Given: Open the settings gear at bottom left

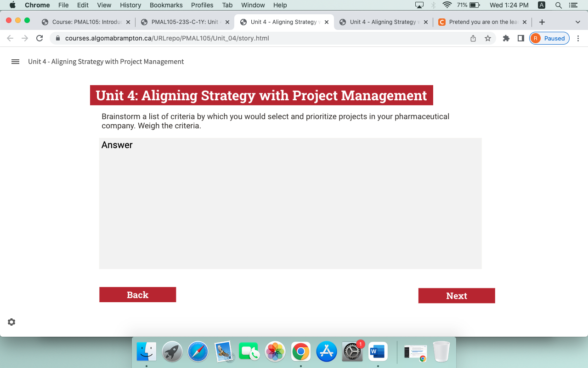Looking at the screenshot, I should [x=11, y=322].
